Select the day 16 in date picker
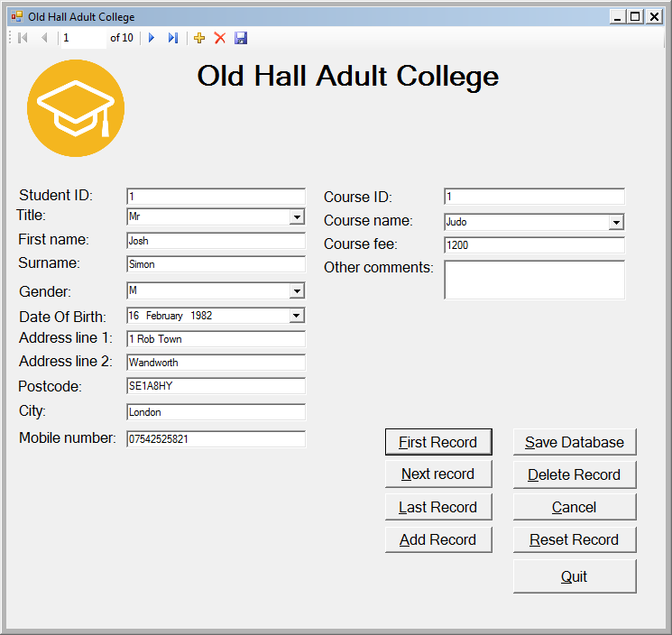This screenshot has width=672, height=635. [133, 316]
